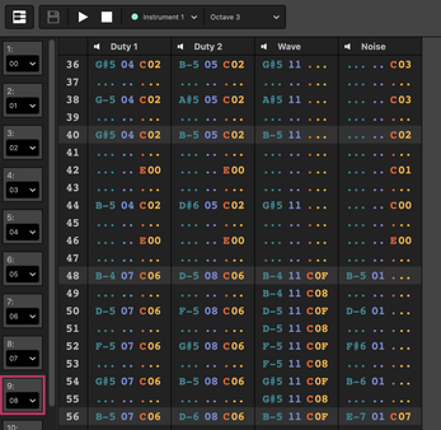Select B-5 note in Noise row 48
The image size is (441, 430).
[356, 276]
